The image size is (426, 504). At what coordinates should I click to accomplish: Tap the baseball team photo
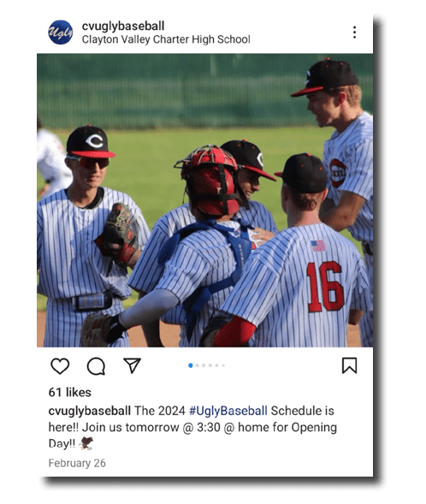[x=205, y=200]
